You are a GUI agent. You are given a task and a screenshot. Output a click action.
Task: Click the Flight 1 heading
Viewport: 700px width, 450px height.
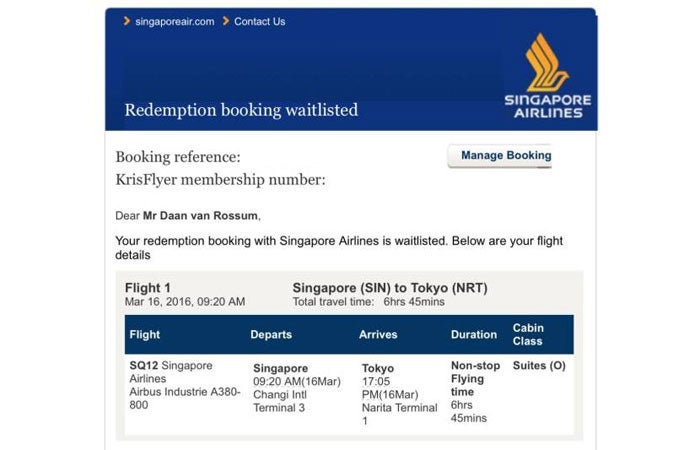point(148,288)
